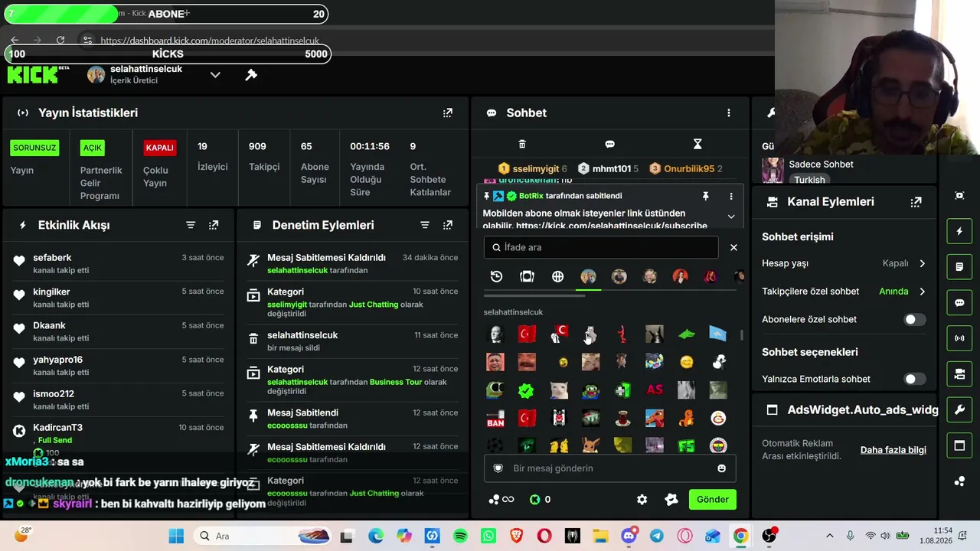Close the emote picker panel
This screenshot has height=551, width=980.
(x=733, y=247)
